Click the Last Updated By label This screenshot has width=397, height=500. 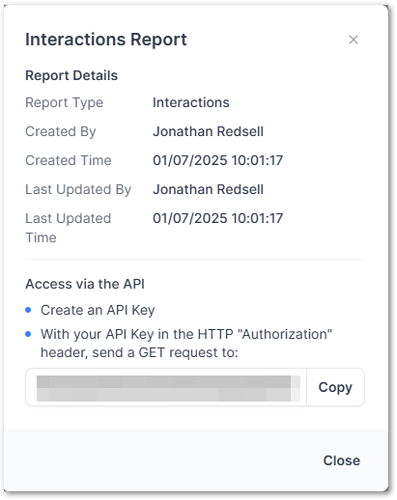[x=78, y=190]
